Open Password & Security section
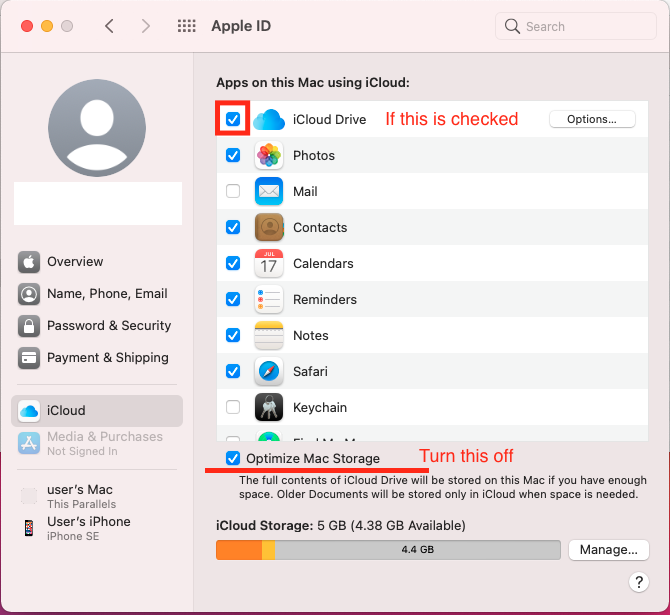 pyautogui.click(x=97, y=326)
